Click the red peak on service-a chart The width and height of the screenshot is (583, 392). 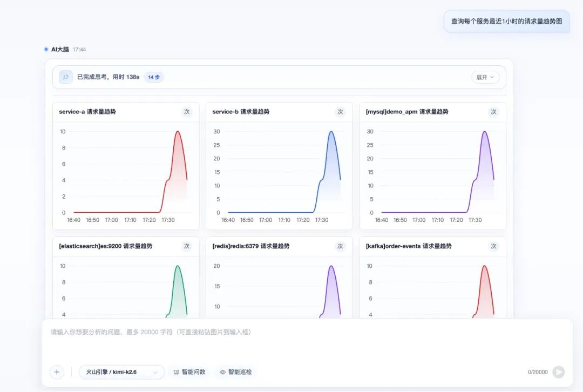[x=178, y=132]
